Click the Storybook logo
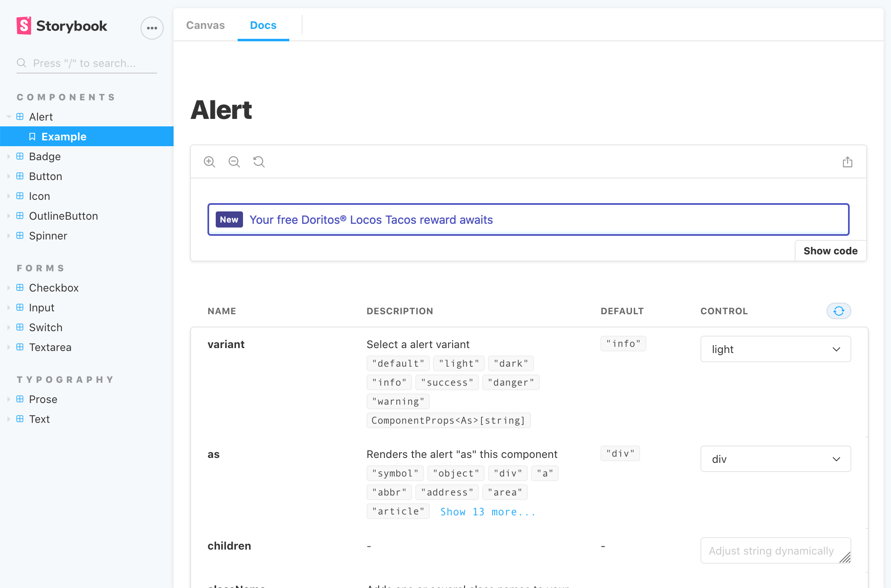 62,26
